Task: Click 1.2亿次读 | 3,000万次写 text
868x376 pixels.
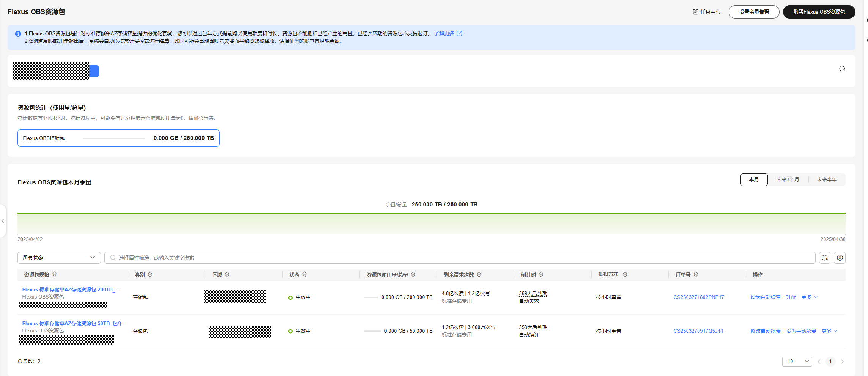Action: tap(468, 327)
